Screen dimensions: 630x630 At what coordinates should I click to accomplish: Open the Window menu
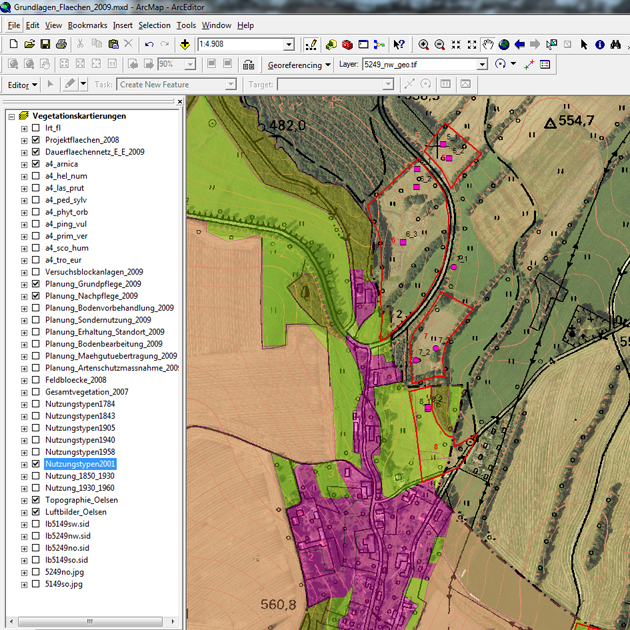pyautogui.click(x=217, y=25)
